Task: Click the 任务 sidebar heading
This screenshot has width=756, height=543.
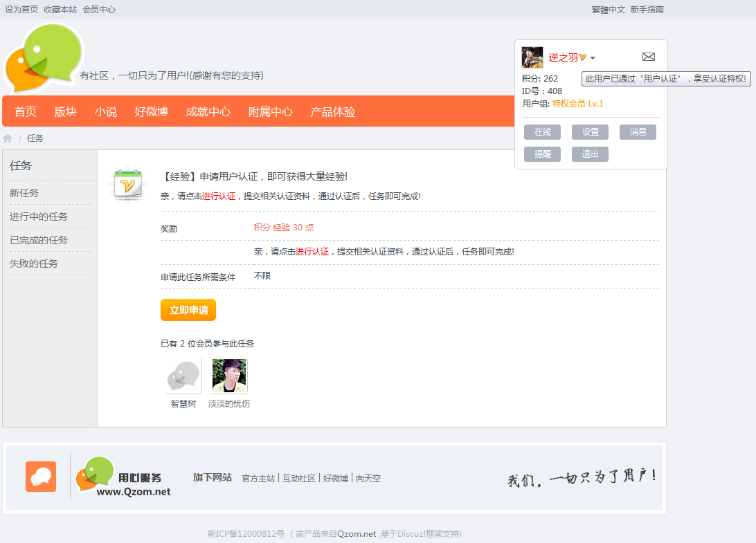Action: click(21, 166)
